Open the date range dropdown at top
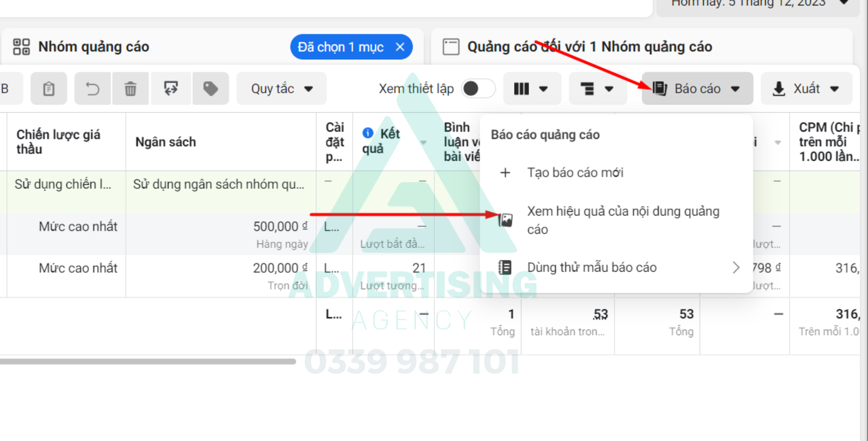The height and width of the screenshot is (441, 868). tap(758, 5)
